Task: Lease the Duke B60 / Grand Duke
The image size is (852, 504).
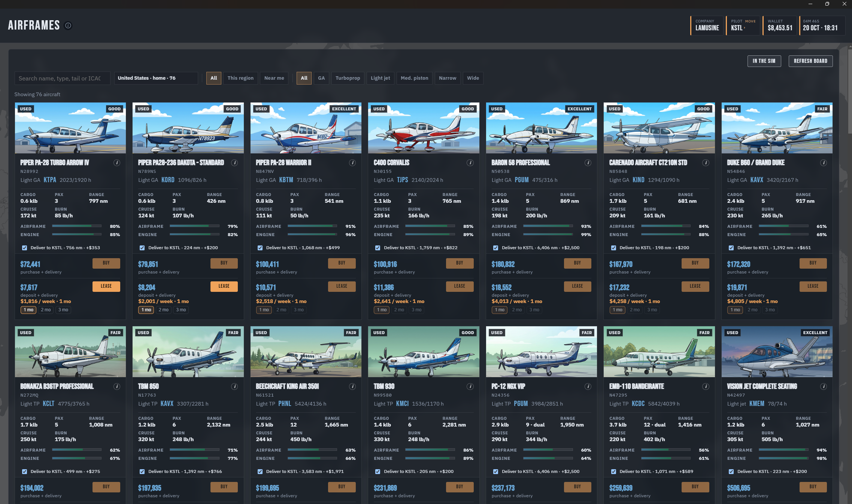Action: [x=813, y=286]
